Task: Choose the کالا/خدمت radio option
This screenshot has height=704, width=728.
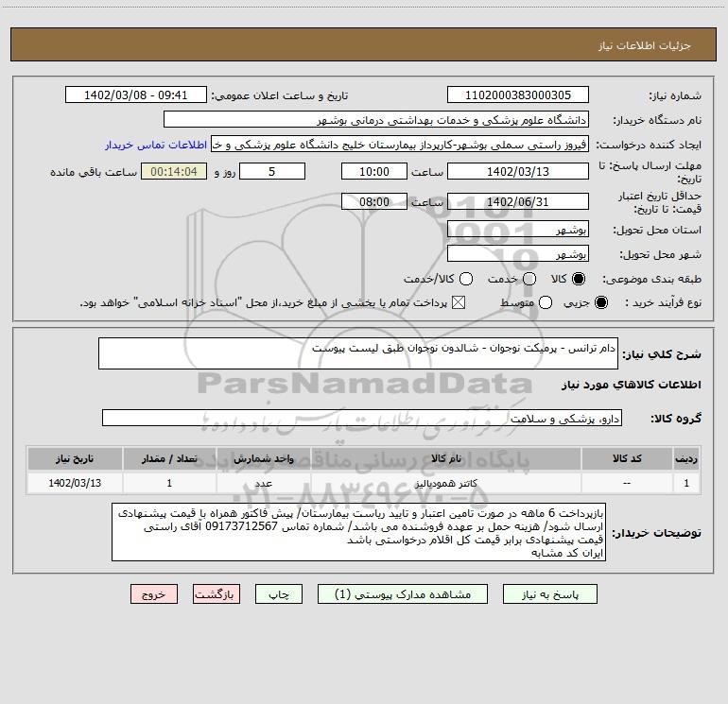Action: point(466,279)
